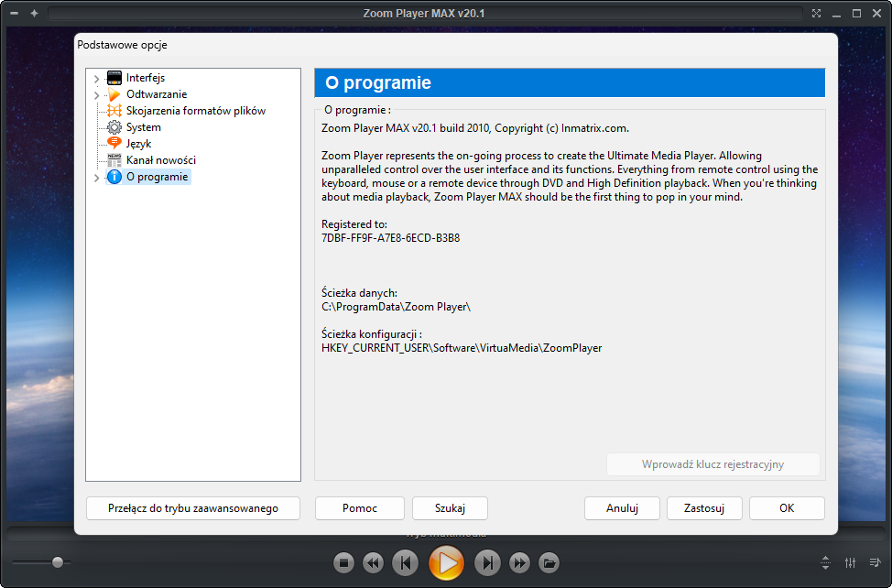Open Skojarzenia formatów plików settings
Screen dimensions: 892x588
(x=196, y=111)
